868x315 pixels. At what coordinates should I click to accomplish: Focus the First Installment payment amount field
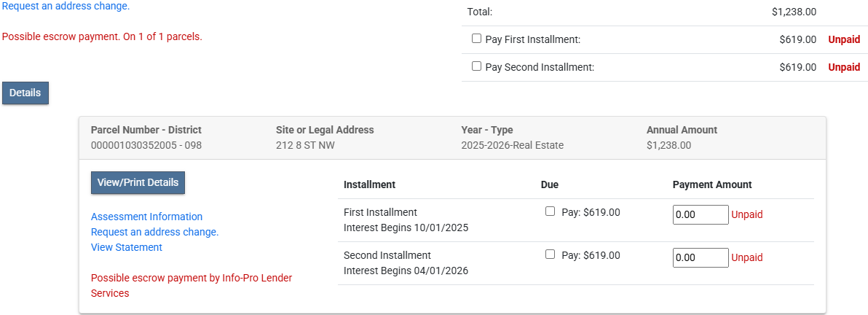700,215
